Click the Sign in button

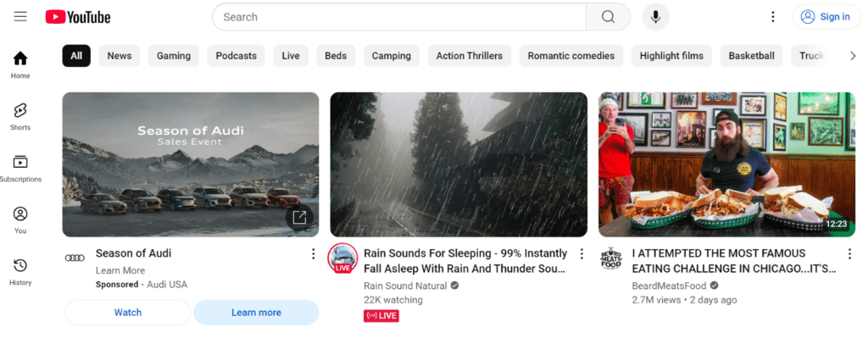826,17
